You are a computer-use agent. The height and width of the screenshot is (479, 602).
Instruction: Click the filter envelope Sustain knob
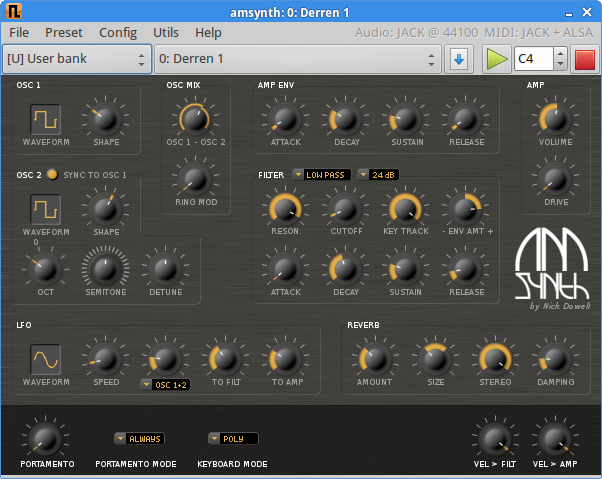(405, 269)
